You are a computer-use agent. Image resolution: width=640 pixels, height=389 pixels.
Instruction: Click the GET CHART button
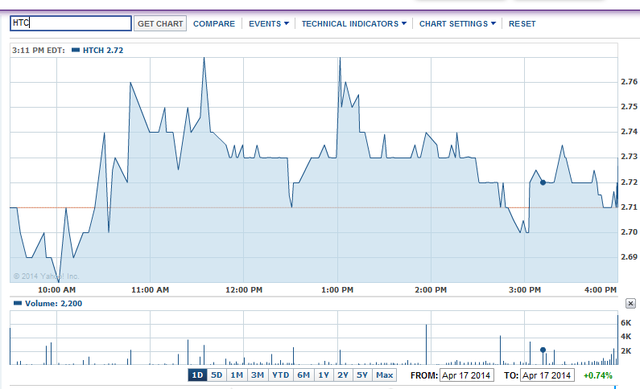click(x=160, y=24)
